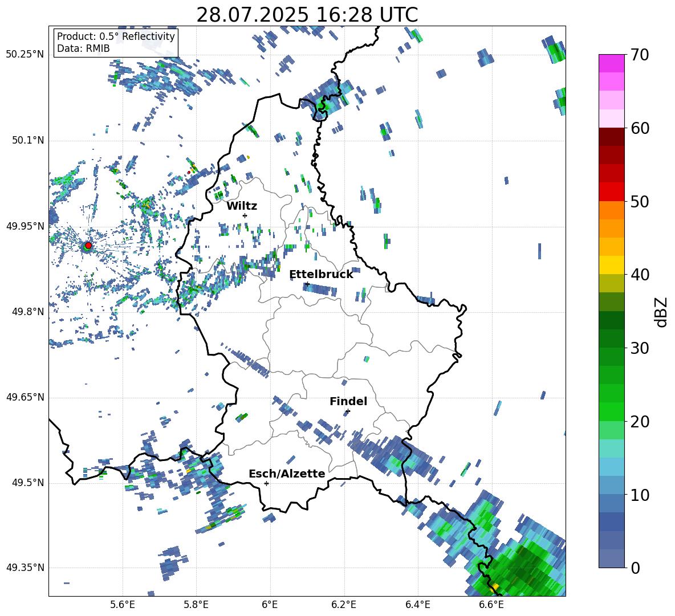
Task: Click the 49.8°N latitude label
Action: tap(28, 312)
